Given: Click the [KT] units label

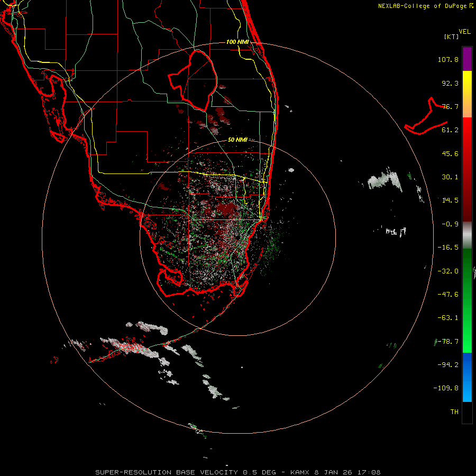Looking at the screenshot, I should pos(452,36).
